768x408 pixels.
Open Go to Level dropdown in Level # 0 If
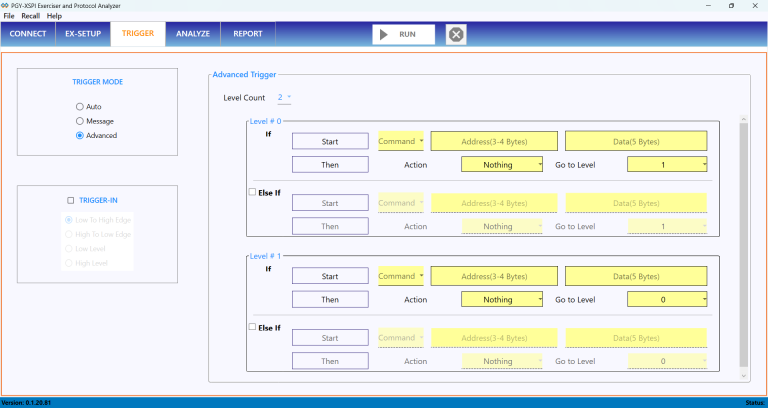tap(667, 165)
